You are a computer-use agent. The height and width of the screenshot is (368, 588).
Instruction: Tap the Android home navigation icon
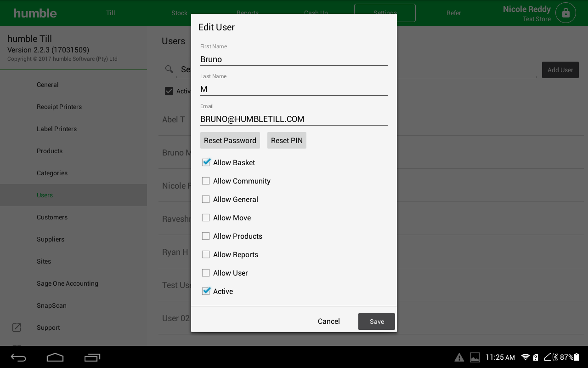click(x=55, y=357)
